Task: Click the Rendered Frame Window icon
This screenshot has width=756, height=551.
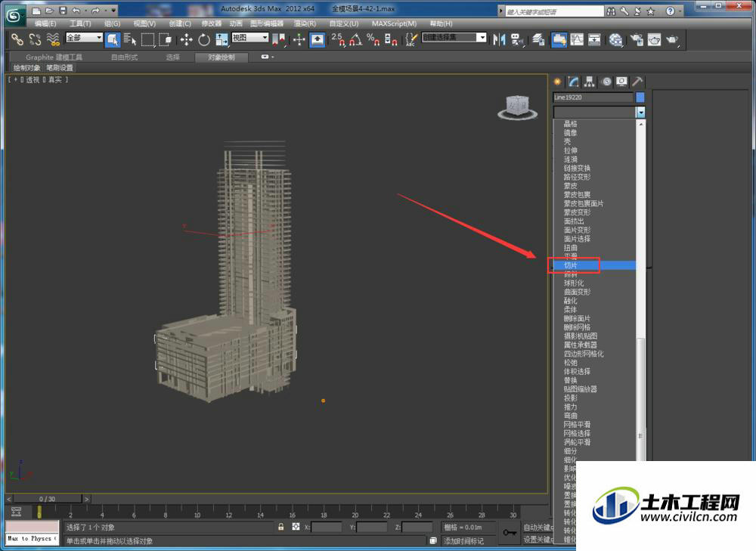Action: pos(654,39)
